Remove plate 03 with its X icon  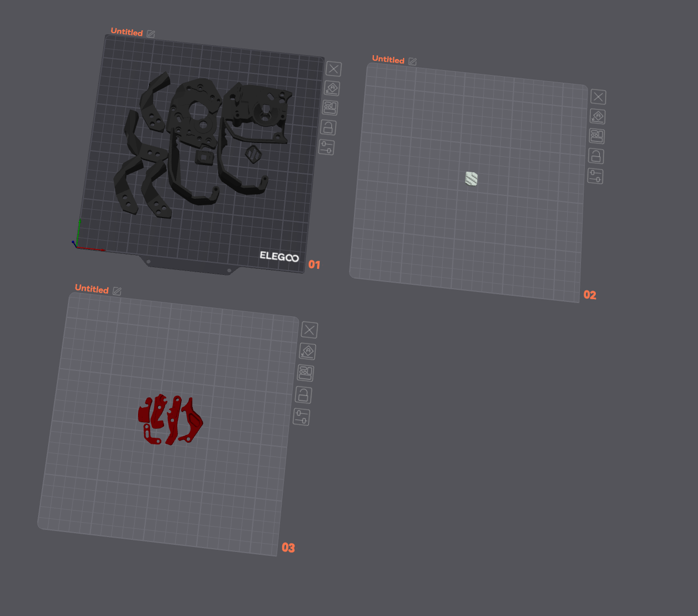pyautogui.click(x=309, y=330)
